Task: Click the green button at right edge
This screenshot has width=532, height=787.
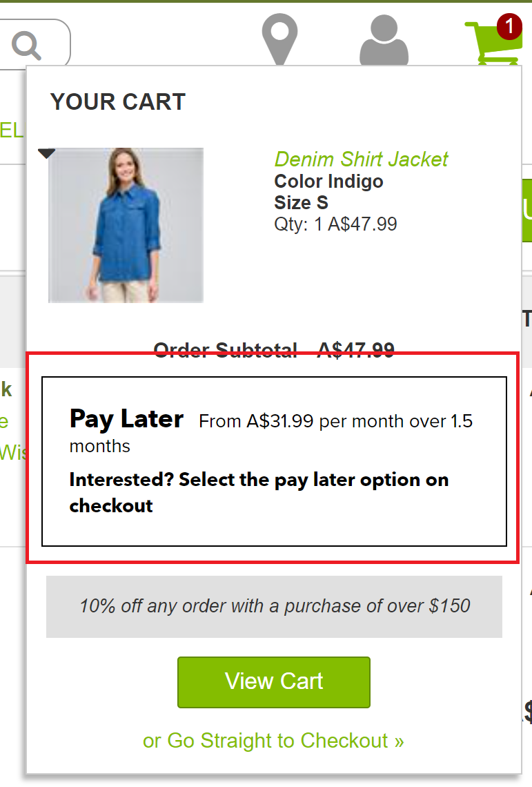Action: 526,211
